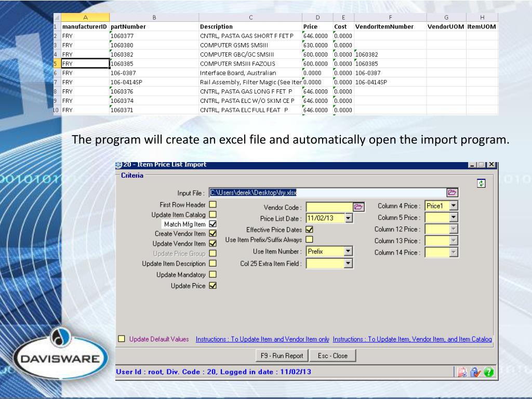This screenshot has height=399, width=532.
Task: Select spreadsheet column H header
Action: pyautogui.click(x=482, y=17)
